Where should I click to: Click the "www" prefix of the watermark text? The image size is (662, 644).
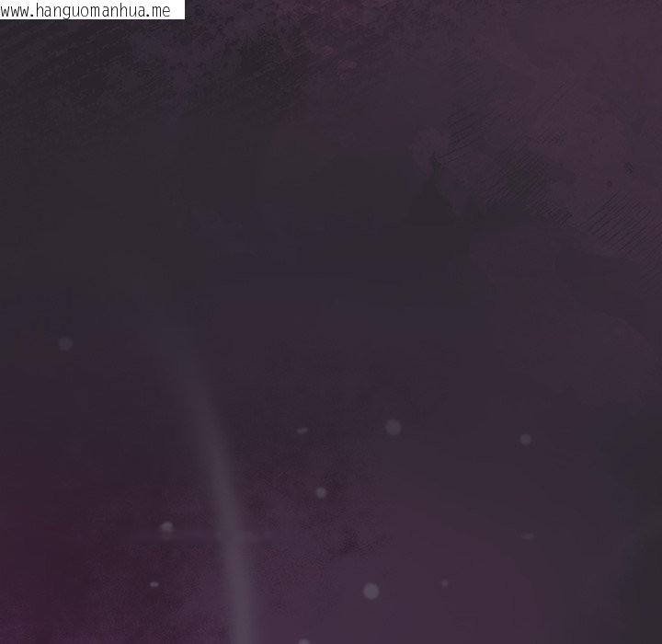tap(17, 10)
